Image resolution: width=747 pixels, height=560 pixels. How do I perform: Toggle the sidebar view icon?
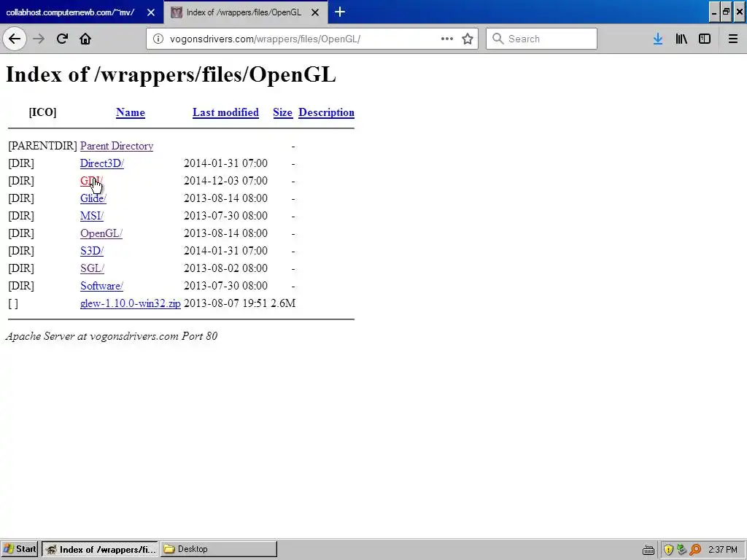pos(705,39)
